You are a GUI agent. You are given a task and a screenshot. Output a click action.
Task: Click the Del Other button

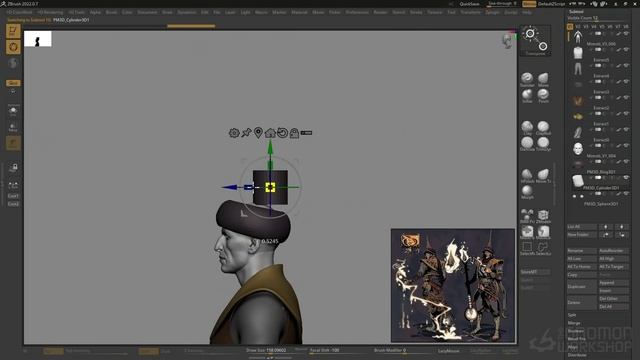click(613, 299)
